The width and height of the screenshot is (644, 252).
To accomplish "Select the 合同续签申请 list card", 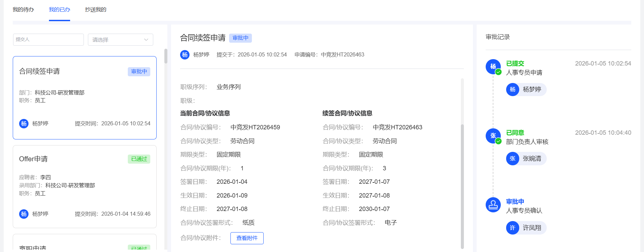I will click(x=85, y=97).
